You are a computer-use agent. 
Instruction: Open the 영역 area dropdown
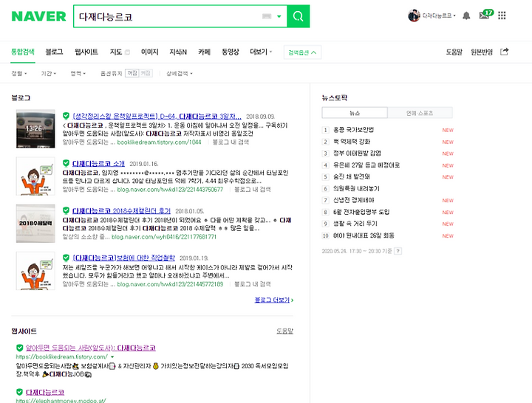tap(78, 73)
